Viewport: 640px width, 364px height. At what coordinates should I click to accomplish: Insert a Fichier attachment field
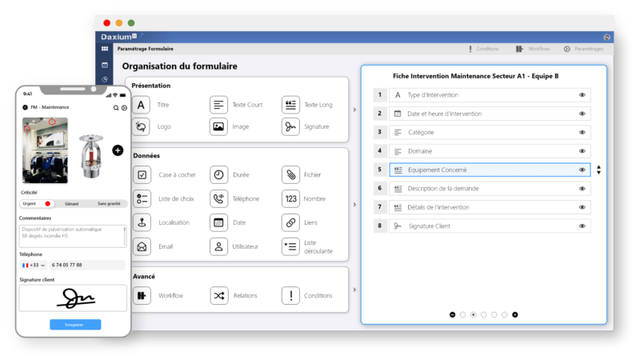(x=290, y=174)
